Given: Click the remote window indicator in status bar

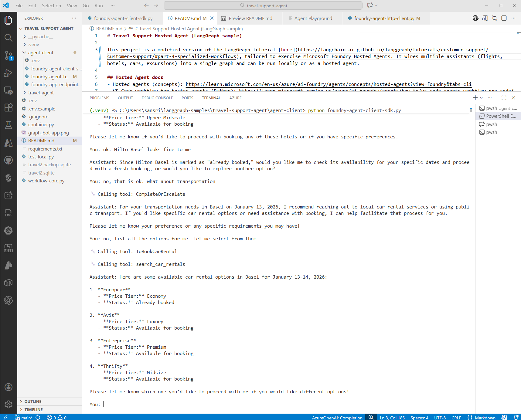Looking at the screenshot, I should tap(5, 417).
